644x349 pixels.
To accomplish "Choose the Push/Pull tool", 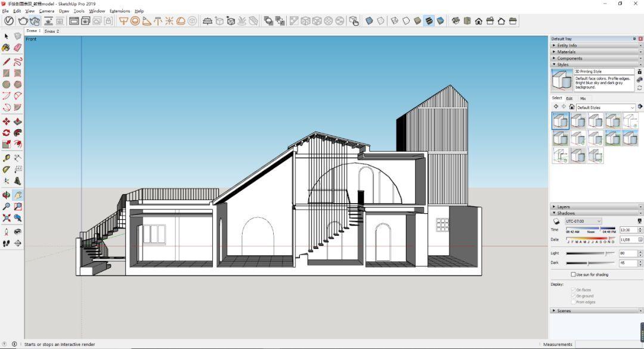I will [17, 121].
